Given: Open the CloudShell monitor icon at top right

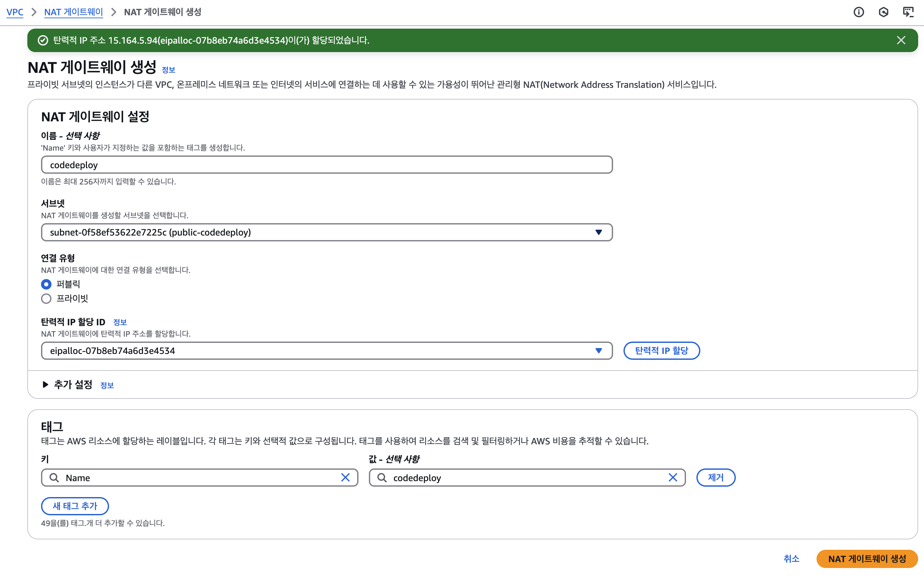Looking at the screenshot, I should pyautogui.click(x=908, y=12).
